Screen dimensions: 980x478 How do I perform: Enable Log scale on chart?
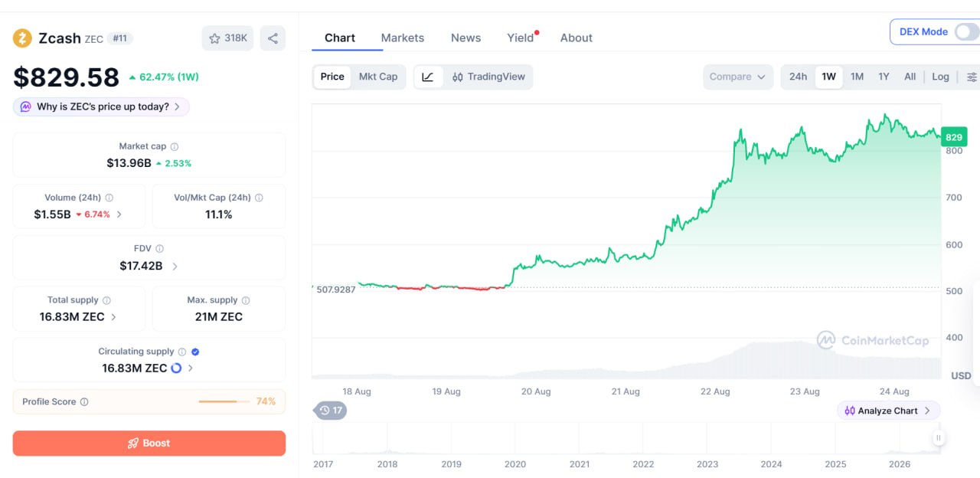[940, 77]
